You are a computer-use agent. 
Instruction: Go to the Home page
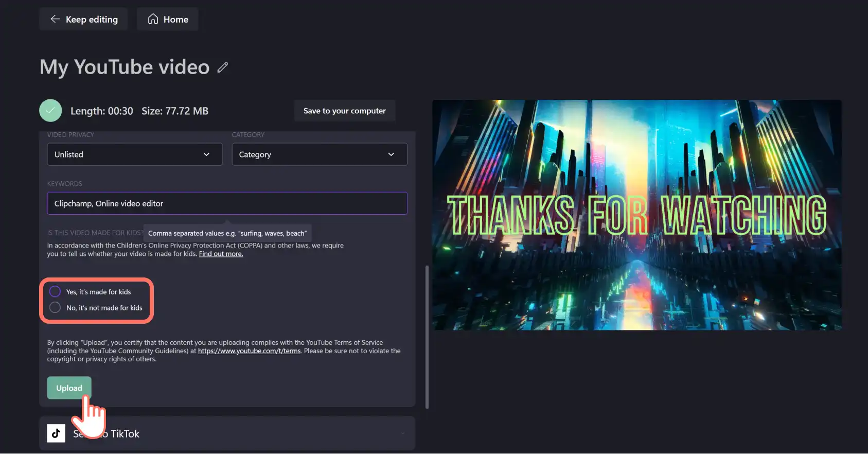point(168,19)
